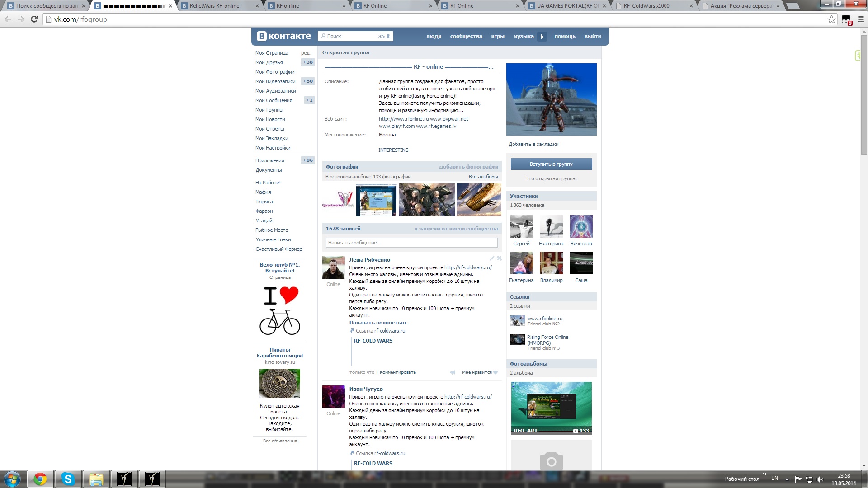
Task: Click Комментировать under first post
Action: [398, 372]
